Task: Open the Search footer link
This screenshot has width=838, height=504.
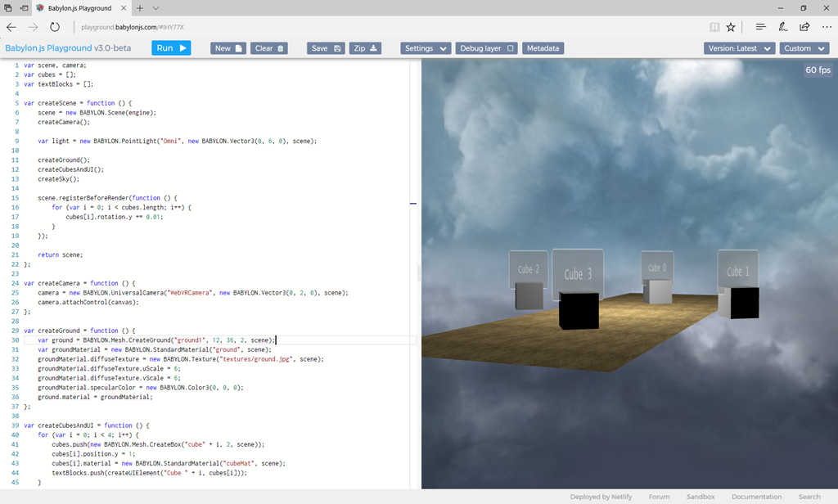Action: (809, 497)
